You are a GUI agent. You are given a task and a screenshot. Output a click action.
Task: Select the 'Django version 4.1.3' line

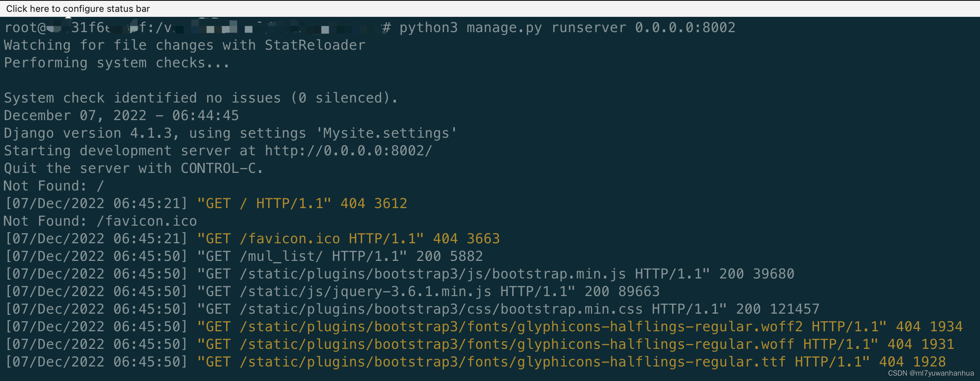(x=230, y=133)
